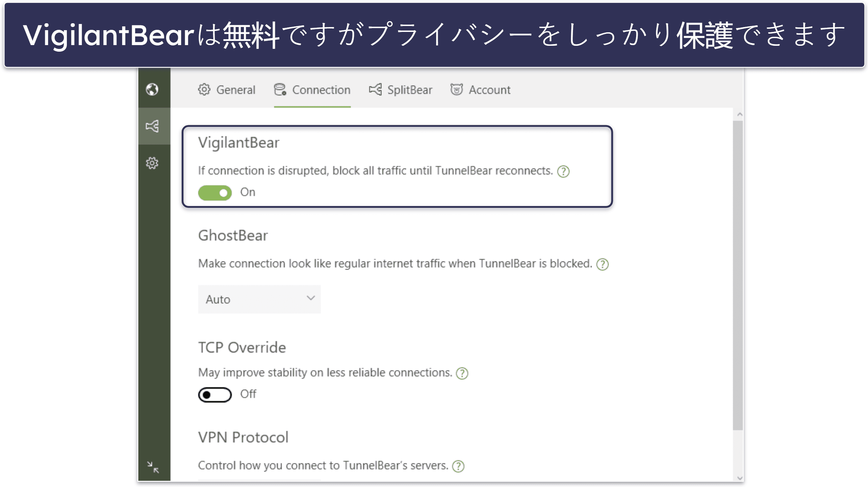Click the 'On' label beside VigilantBear toggle

[248, 192]
